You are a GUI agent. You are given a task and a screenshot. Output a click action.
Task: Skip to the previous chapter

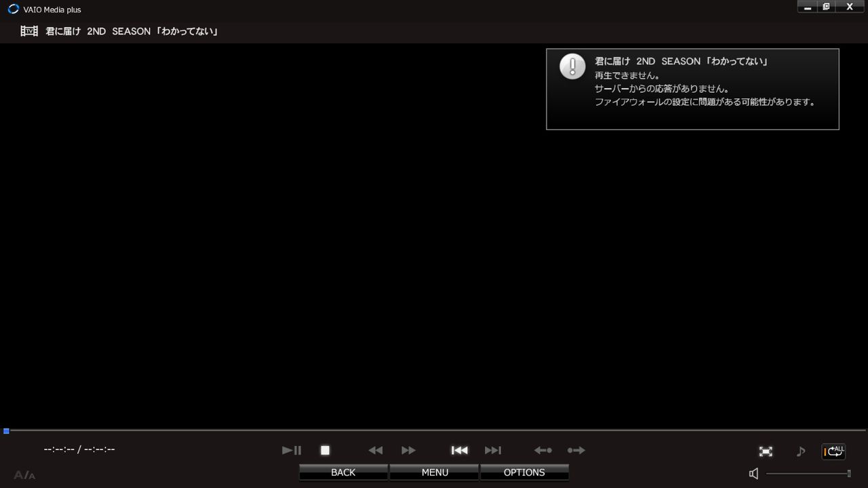[x=459, y=450]
